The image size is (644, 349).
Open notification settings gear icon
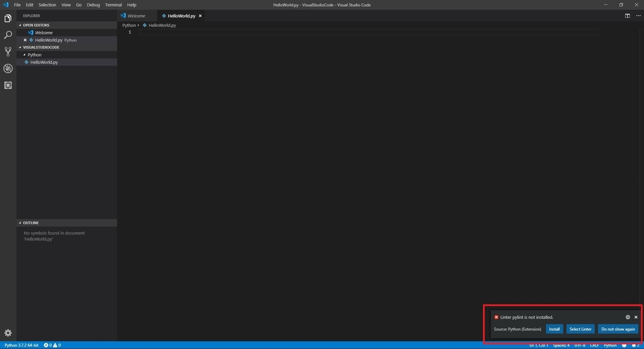[x=628, y=317]
